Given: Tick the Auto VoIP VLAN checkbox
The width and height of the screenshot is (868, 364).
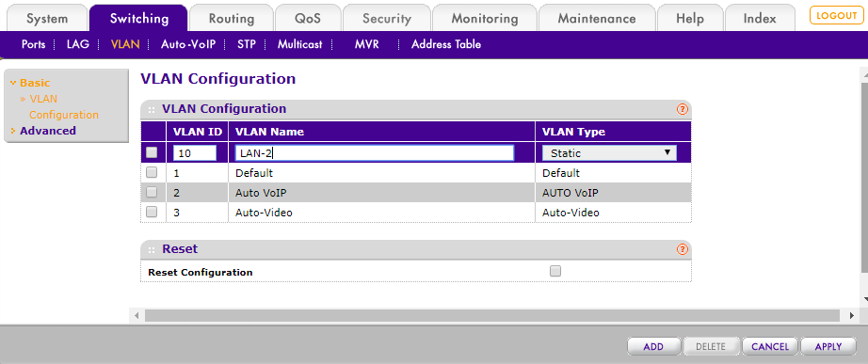Looking at the screenshot, I should [x=152, y=193].
